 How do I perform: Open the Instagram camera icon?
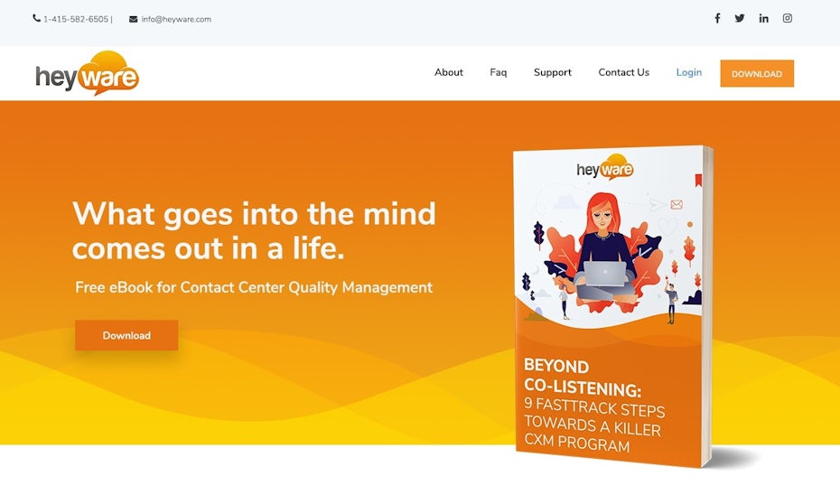click(x=788, y=18)
